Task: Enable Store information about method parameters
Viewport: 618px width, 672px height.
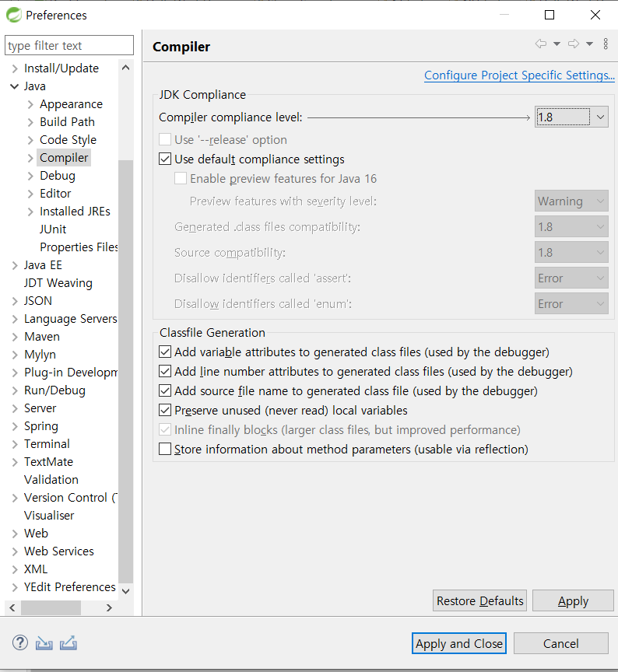Action: (x=165, y=449)
